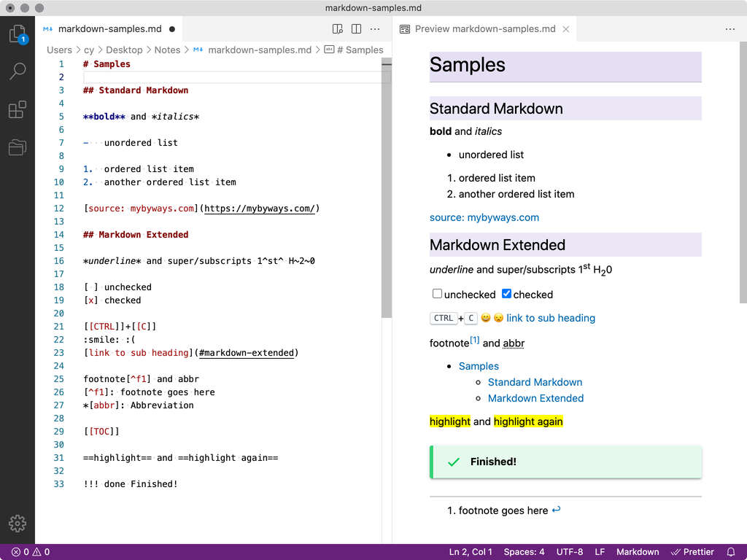Click '[[TOC]]' text on line 29
The height and width of the screenshot is (560, 747).
[101, 432]
